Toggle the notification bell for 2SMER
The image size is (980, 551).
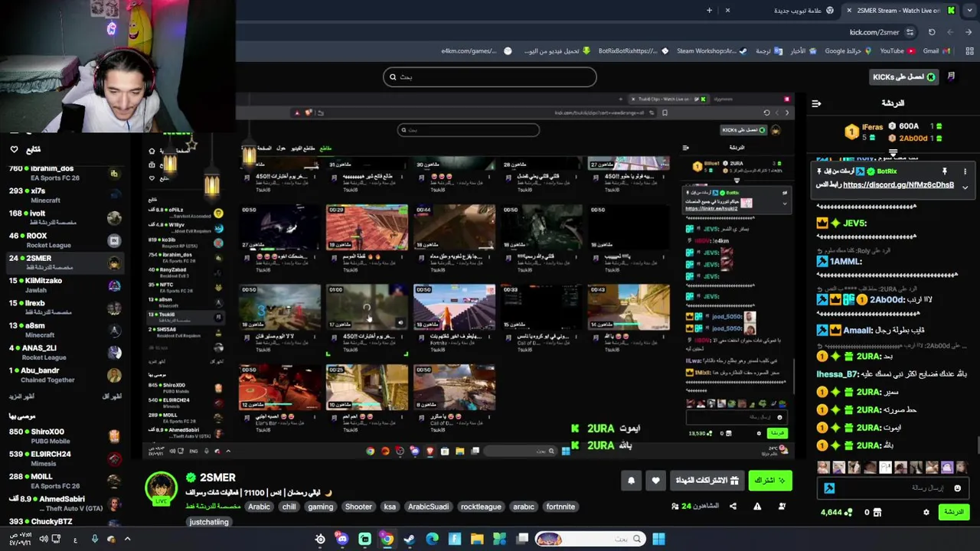pyautogui.click(x=631, y=481)
